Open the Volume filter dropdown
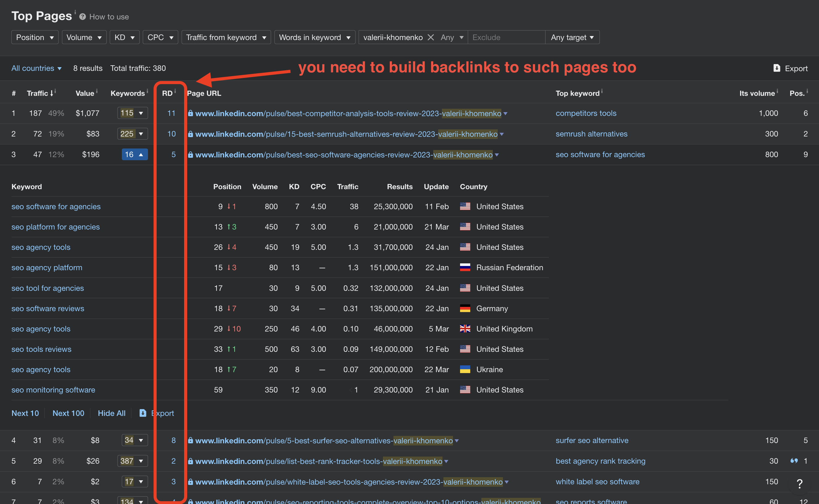The width and height of the screenshot is (819, 504). coord(84,37)
